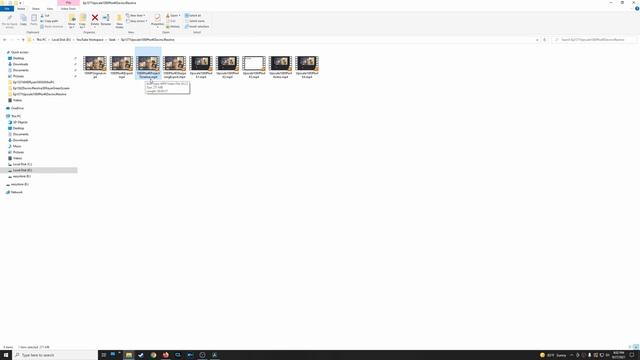
Task: Select Music under This PC
Action: 17,146
